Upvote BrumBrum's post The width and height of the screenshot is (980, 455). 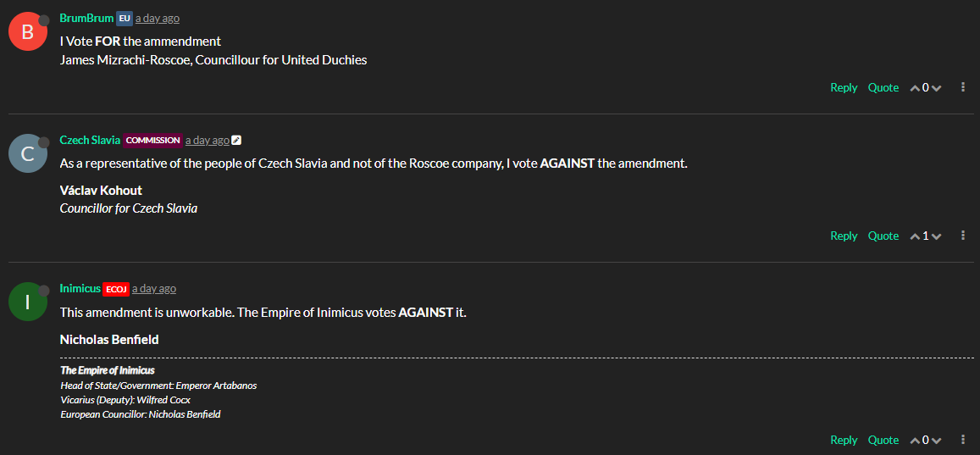click(x=915, y=88)
